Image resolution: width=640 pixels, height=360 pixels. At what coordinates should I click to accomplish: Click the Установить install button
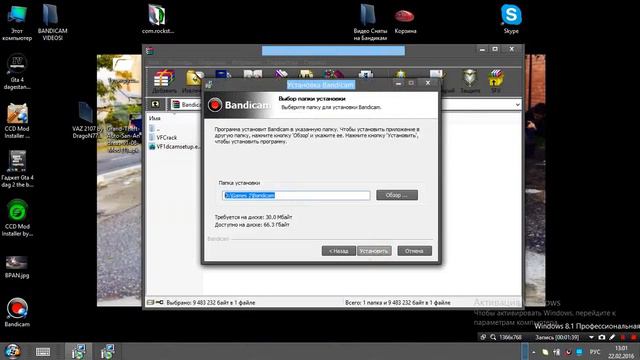(374, 251)
